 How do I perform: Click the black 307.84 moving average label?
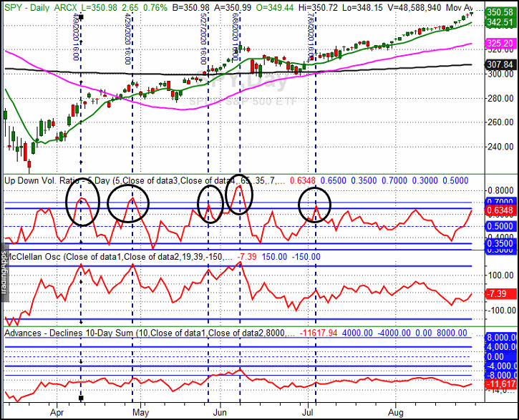pyautogui.click(x=500, y=65)
